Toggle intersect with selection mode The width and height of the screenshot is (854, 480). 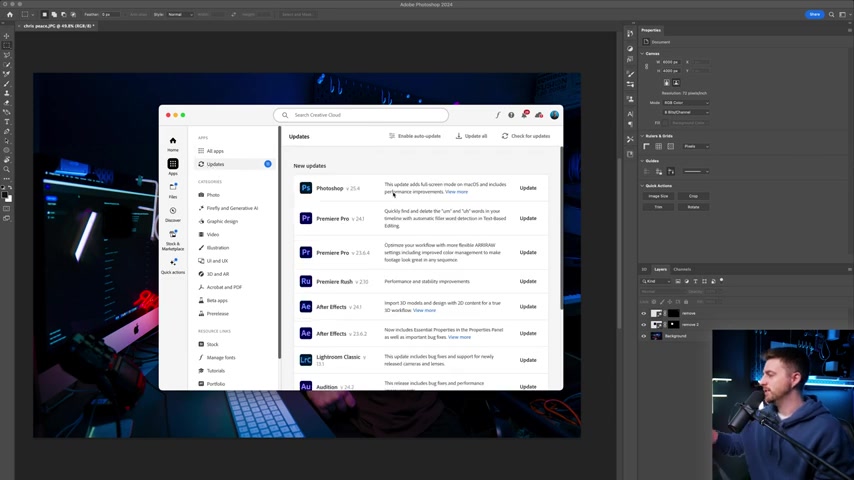[x=73, y=15]
